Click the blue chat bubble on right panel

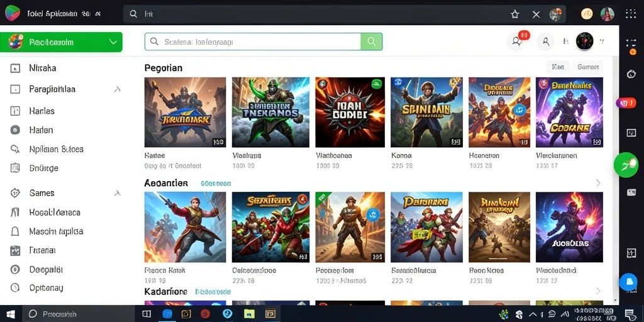point(628,282)
